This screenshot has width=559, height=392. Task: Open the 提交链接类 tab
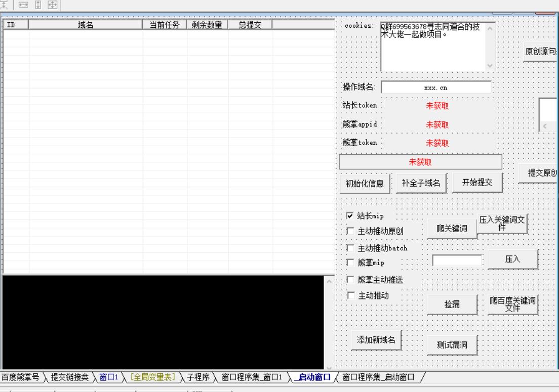pyautogui.click(x=69, y=377)
